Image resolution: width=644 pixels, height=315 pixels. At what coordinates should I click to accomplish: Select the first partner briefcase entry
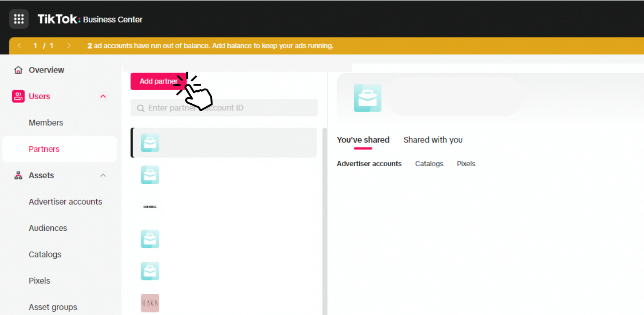point(224,142)
